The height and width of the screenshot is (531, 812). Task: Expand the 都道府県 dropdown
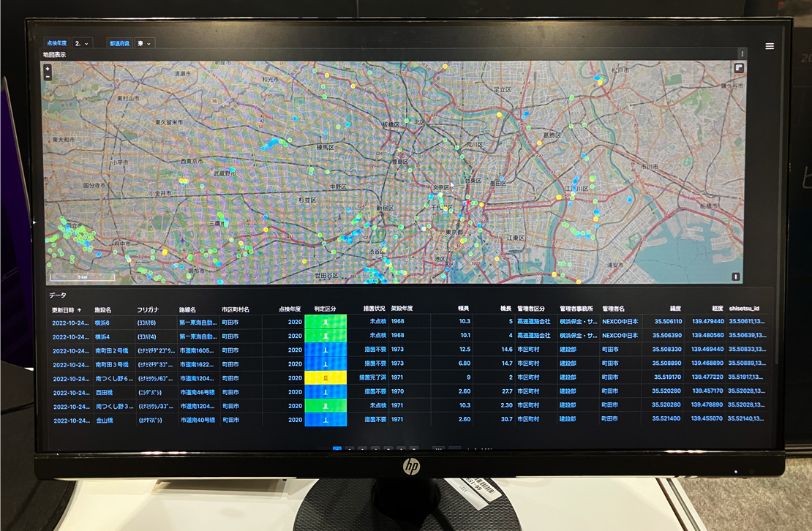144,44
